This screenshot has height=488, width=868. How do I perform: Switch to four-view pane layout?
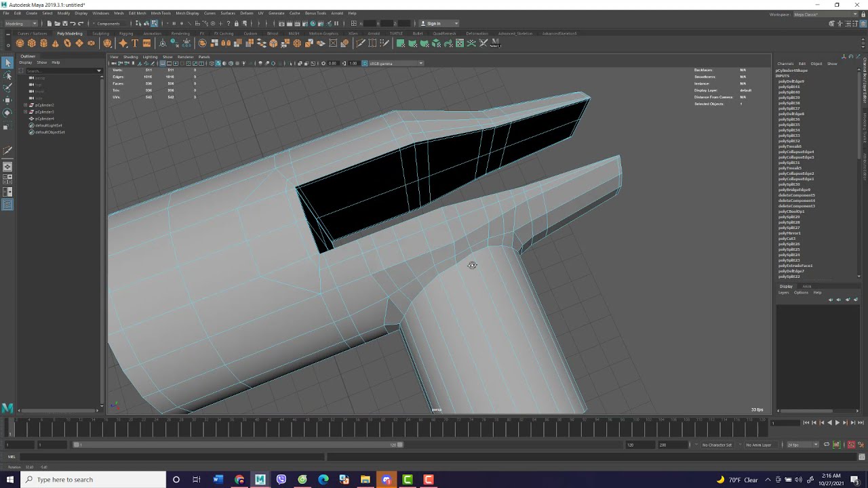pyautogui.click(x=7, y=179)
